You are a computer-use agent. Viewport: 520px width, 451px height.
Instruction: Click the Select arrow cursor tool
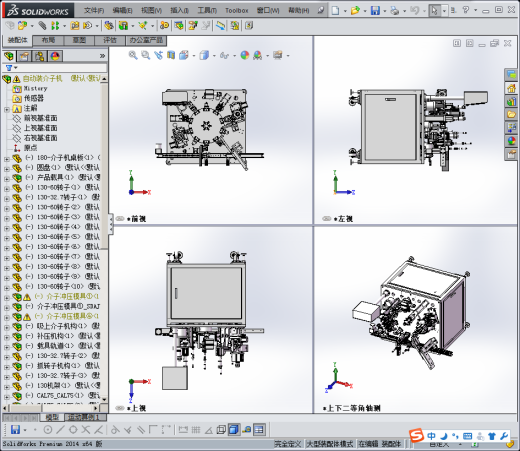coord(434,11)
